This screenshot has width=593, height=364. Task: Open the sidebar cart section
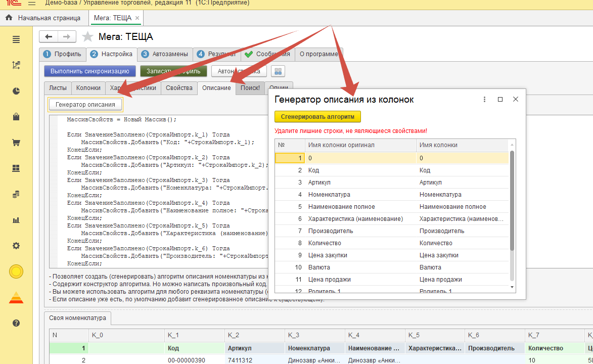point(16,143)
